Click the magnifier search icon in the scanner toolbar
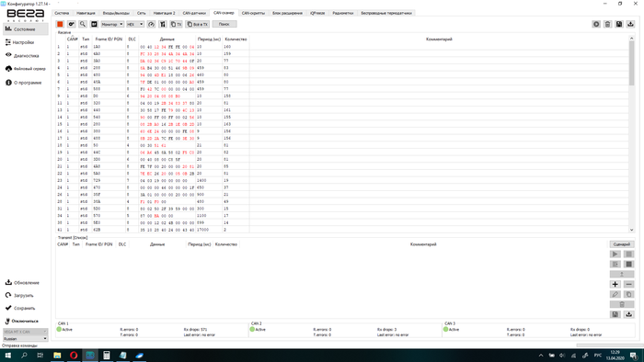644x362 pixels. tap(83, 24)
